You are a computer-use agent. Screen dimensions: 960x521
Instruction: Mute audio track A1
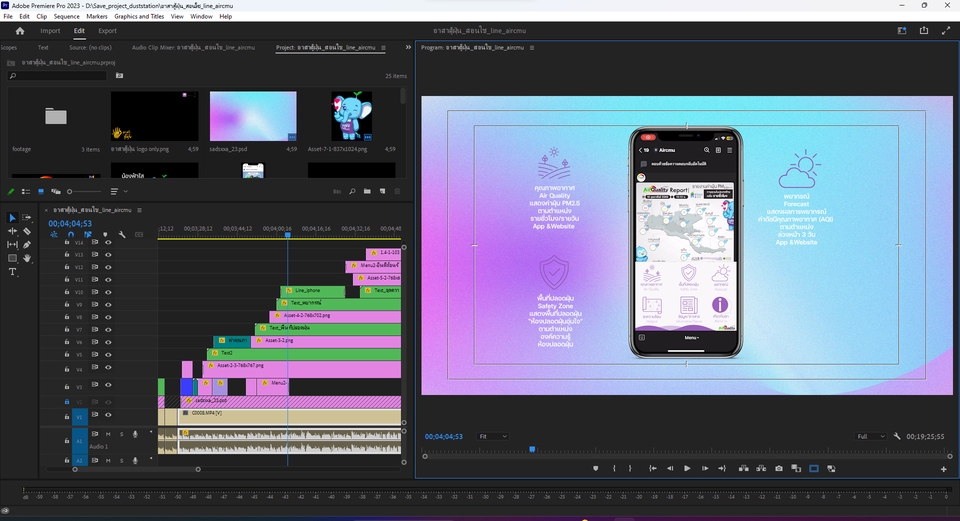pos(108,434)
